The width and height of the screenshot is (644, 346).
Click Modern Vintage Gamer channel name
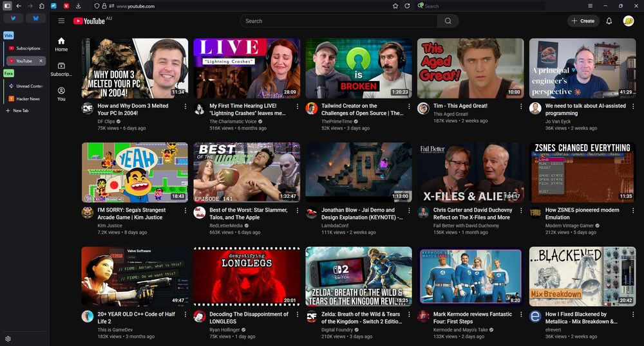pyautogui.click(x=569, y=226)
